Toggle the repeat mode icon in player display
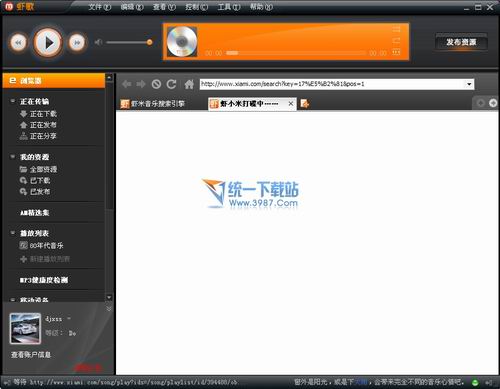 pyautogui.click(x=396, y=41)
